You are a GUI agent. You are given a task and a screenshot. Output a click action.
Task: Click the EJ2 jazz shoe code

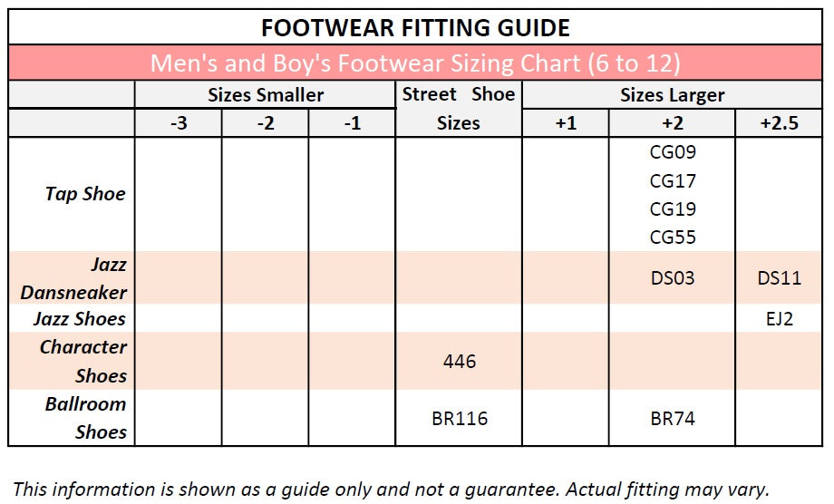point(780,318)
